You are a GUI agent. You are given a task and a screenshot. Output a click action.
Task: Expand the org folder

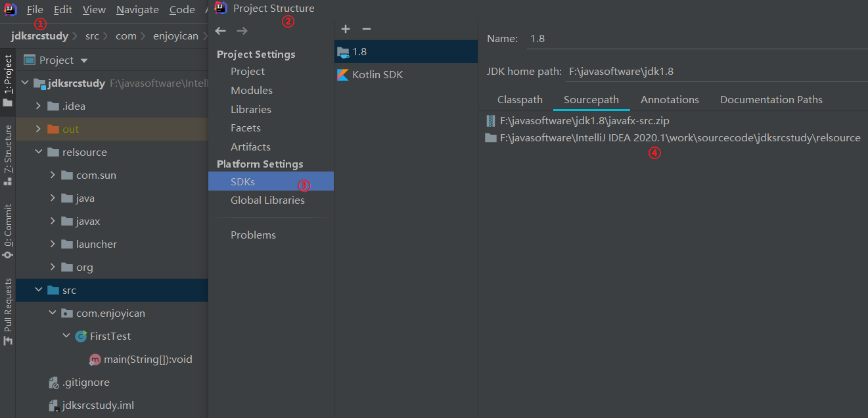pyautogui.click(x=53, y=267)
